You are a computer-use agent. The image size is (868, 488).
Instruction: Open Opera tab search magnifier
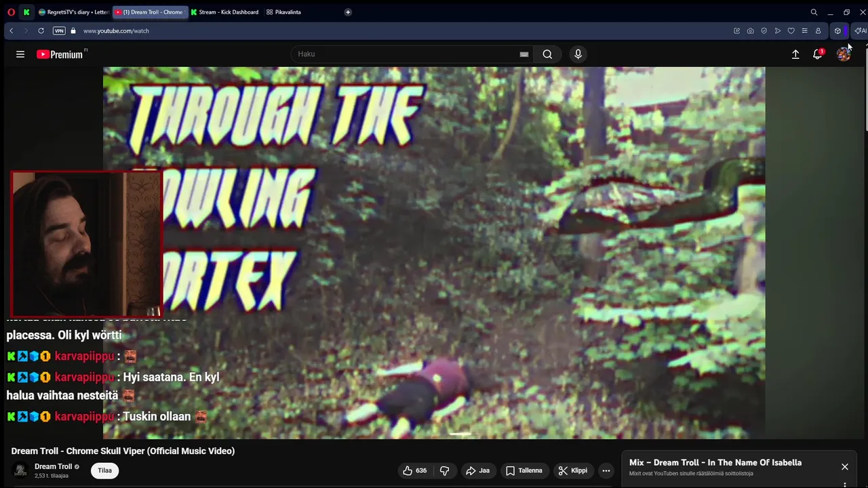[x=814, y=12]
